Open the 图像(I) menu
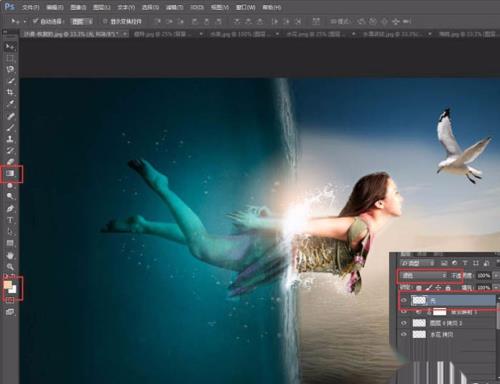The width and height of the screenshot is (500, 384). click(x=78, y=7)
